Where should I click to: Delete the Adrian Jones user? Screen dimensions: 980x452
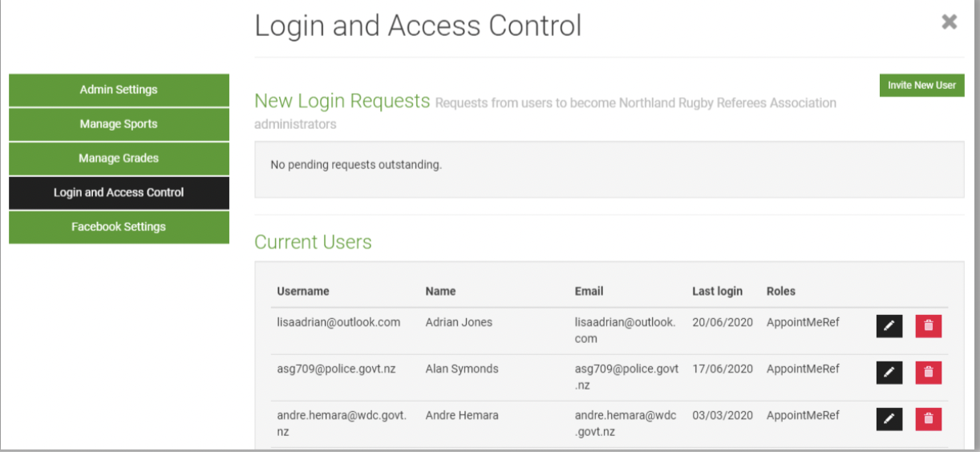pos(928,326)
